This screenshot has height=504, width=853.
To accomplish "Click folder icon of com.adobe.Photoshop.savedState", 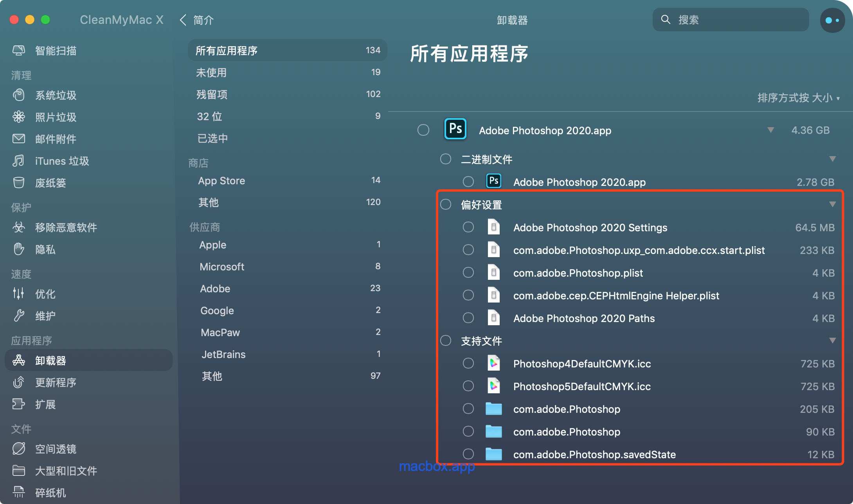I will pyautogui.click(x=493, y=454).
